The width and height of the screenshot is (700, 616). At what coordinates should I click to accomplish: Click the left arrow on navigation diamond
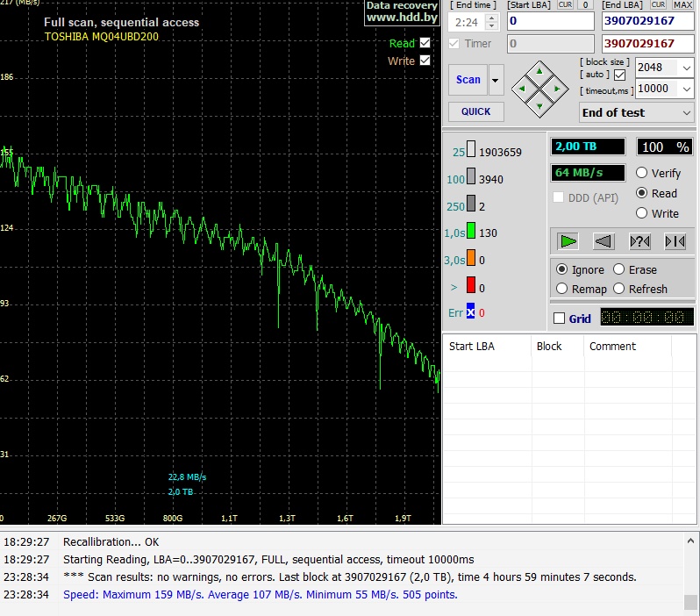pyautogui.click(x=523, y=88)
